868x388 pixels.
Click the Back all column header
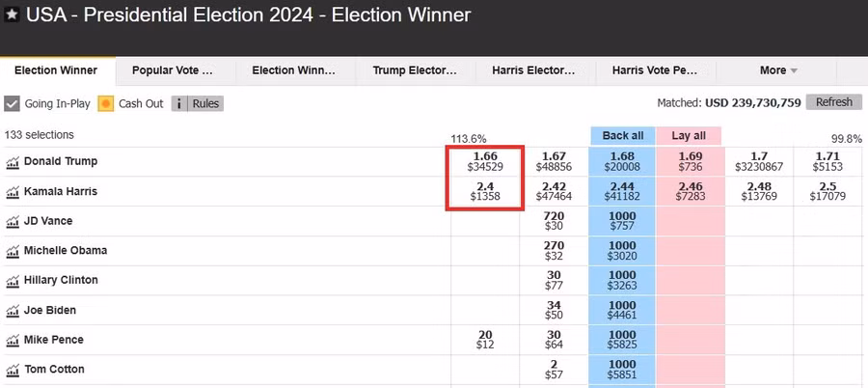[x=622, y=136]
